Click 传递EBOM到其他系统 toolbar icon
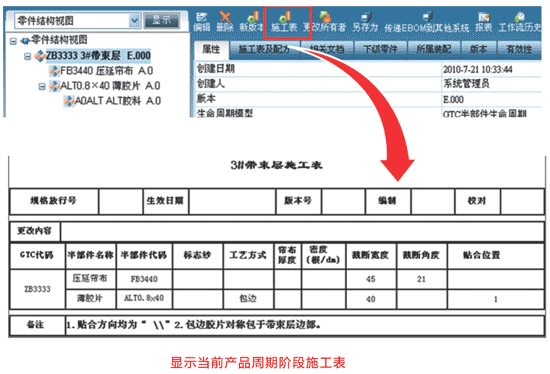This screenshot has width=550, height=374. 427,22
